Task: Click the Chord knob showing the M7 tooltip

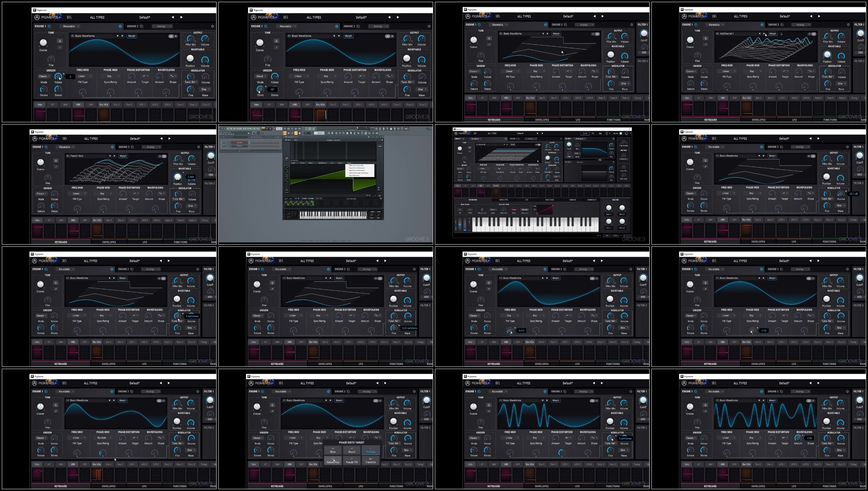Action: pyautogui.click(x=260, y=89)
